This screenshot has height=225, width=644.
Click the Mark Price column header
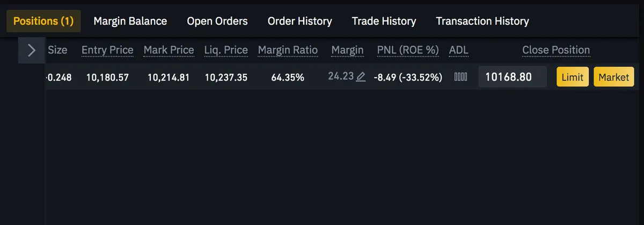(x=169, y=50)
